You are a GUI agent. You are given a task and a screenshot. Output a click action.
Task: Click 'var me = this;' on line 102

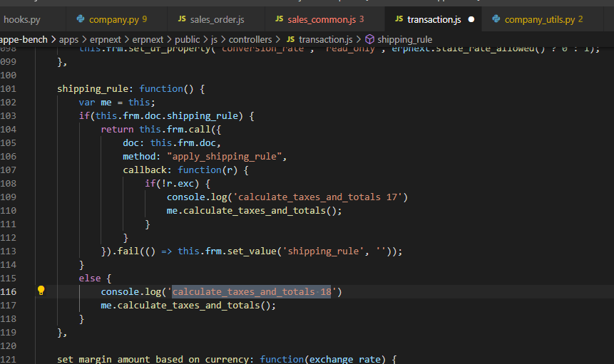117,103
